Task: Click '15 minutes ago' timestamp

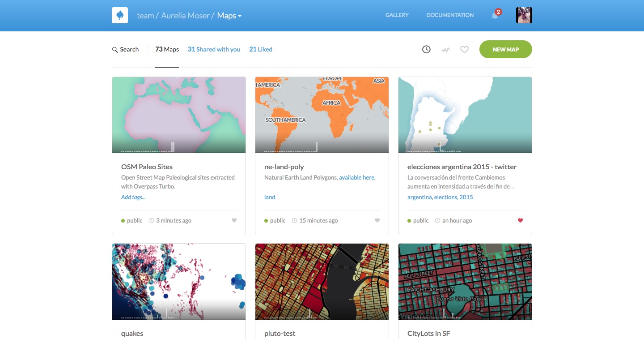Action: point(318,220)
